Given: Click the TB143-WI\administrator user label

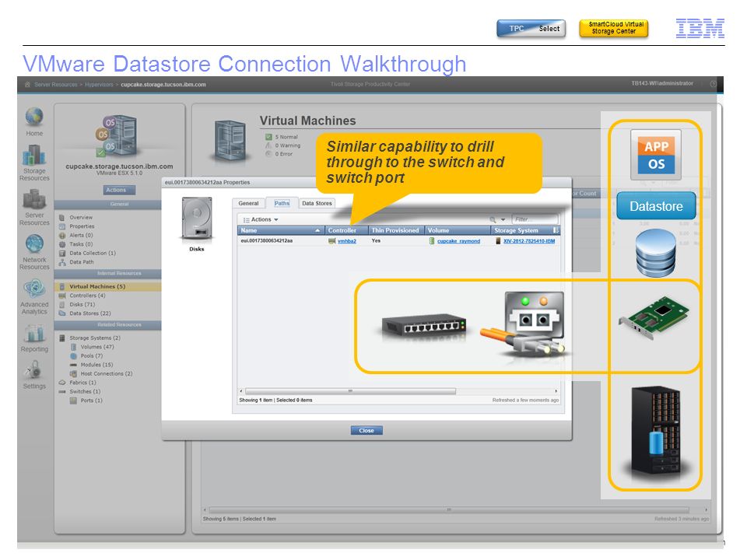Looking at the screenshot, I should click(662, 83).
